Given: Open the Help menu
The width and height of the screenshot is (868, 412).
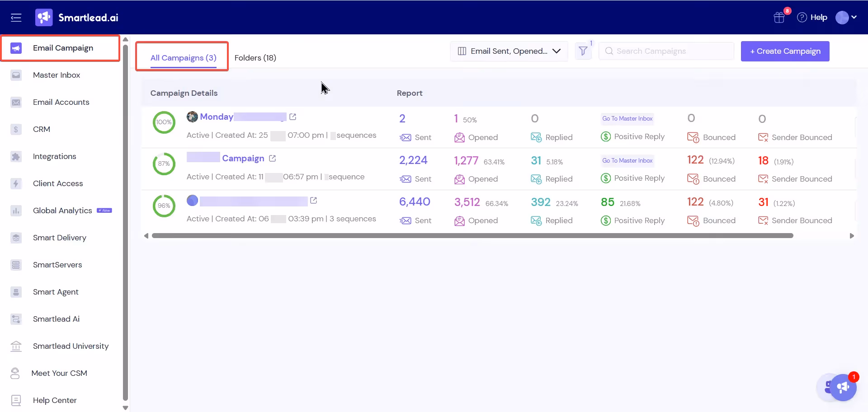Looking at the screenshot, I should (812, 18).
